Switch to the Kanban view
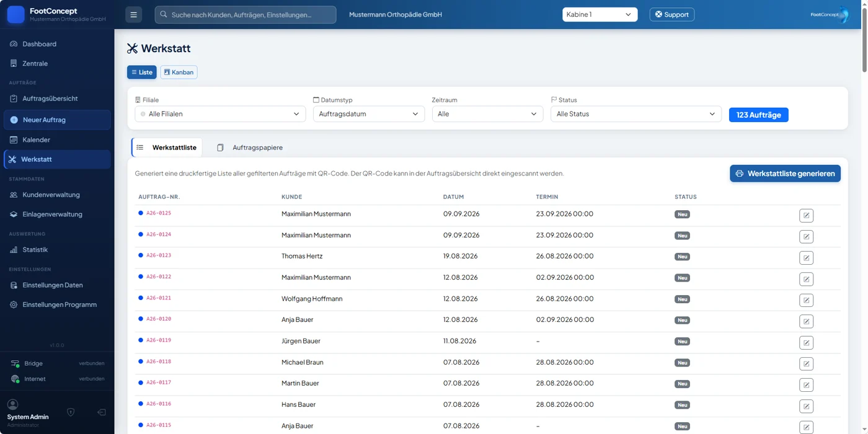This screenshot has width=868, height=434. pos(179,72)
